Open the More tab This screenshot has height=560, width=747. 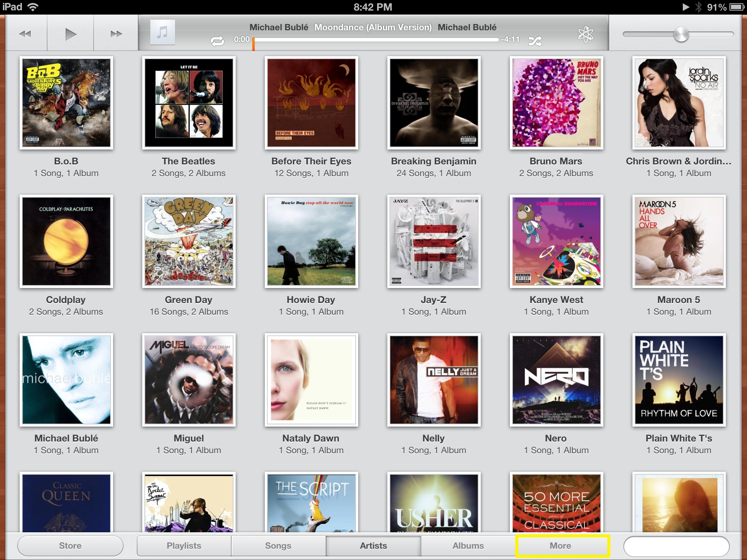pos(562,546)
